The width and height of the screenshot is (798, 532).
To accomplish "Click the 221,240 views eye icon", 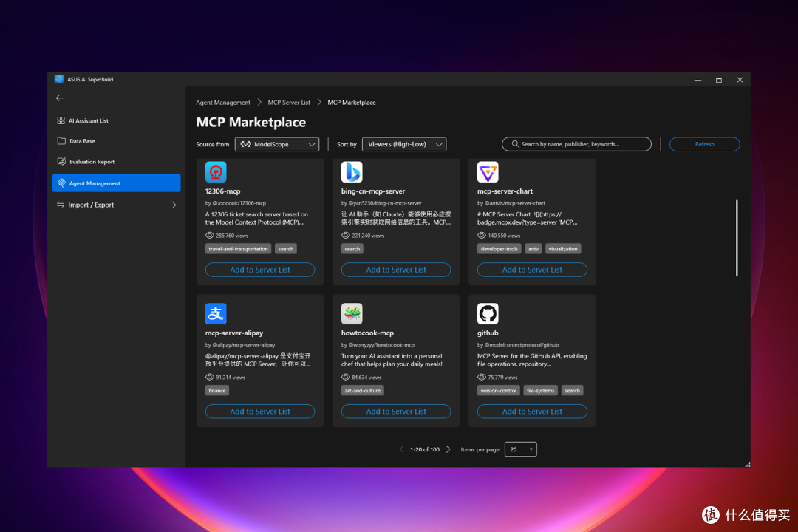I will (x=346, y=235).
